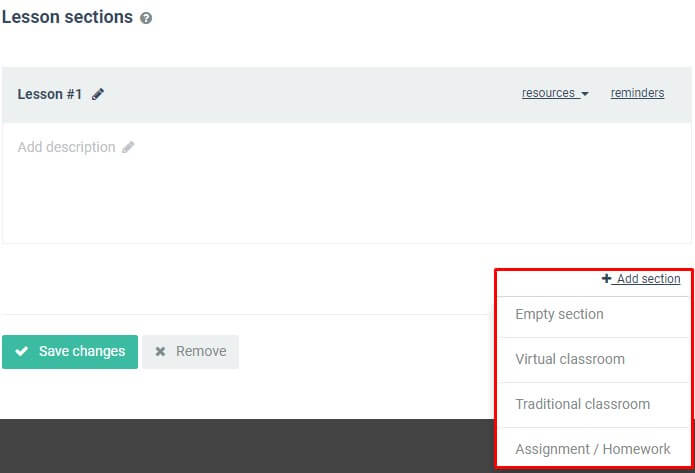Click the Remove button
Screen dimensions: 695x473
[191, 352]
